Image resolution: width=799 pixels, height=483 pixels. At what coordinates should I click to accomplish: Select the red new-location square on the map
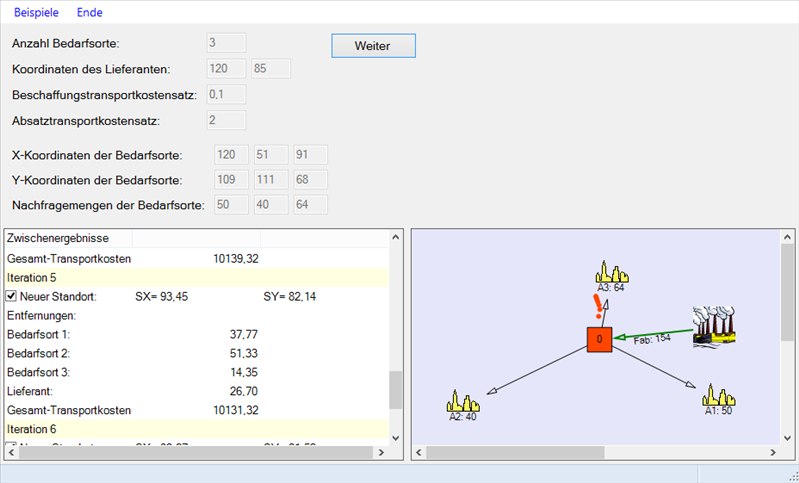pyautogui.click(x=599, y=339)
